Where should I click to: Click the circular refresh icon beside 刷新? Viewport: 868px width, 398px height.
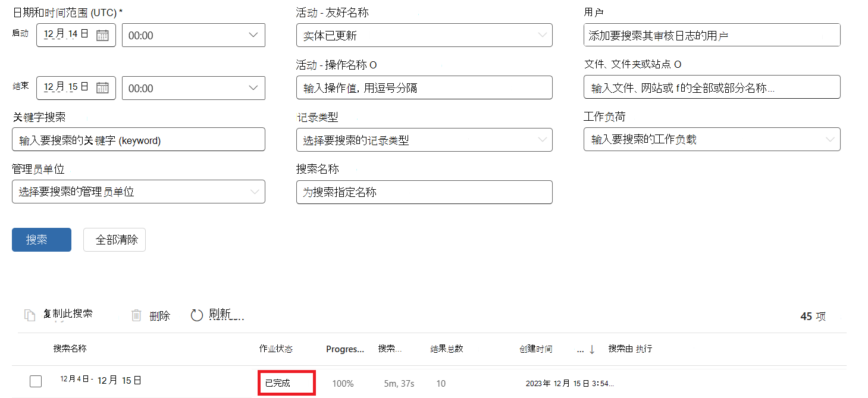(x=197, y=315)
